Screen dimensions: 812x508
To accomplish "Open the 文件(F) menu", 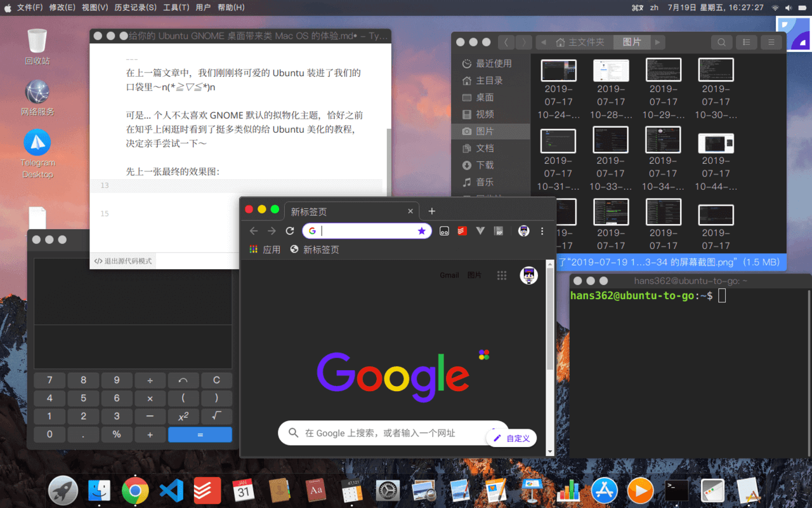I will (x=30, y=8).
